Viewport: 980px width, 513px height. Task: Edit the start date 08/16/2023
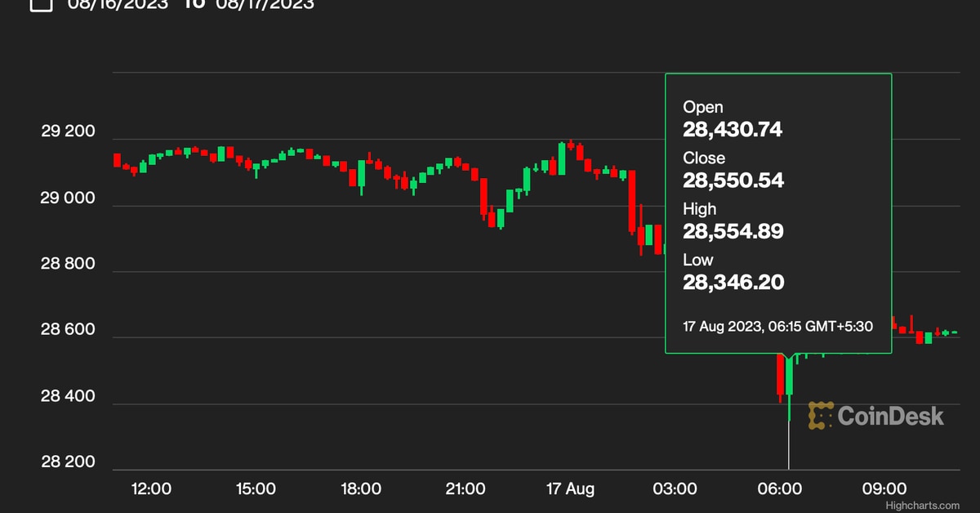tap(118, 4)
